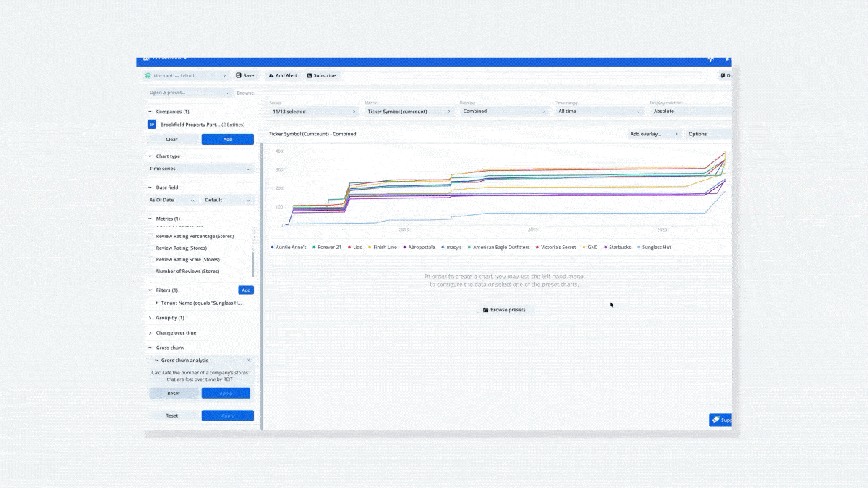Screen dimensions: 868x488
Task: Toggle Review Rating Scale (Stores) checkbox
Action: click(150, 259)
